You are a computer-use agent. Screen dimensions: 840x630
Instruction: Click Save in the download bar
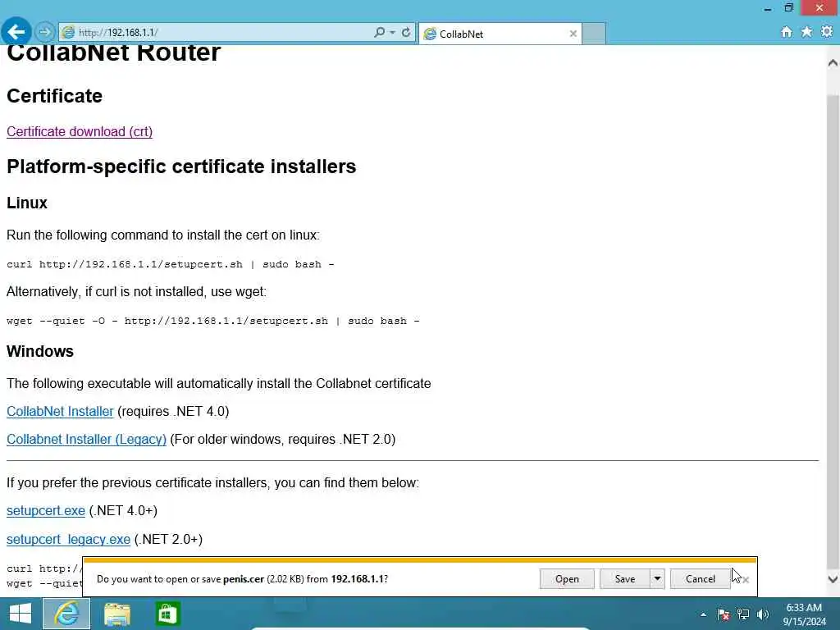(624, 579)
